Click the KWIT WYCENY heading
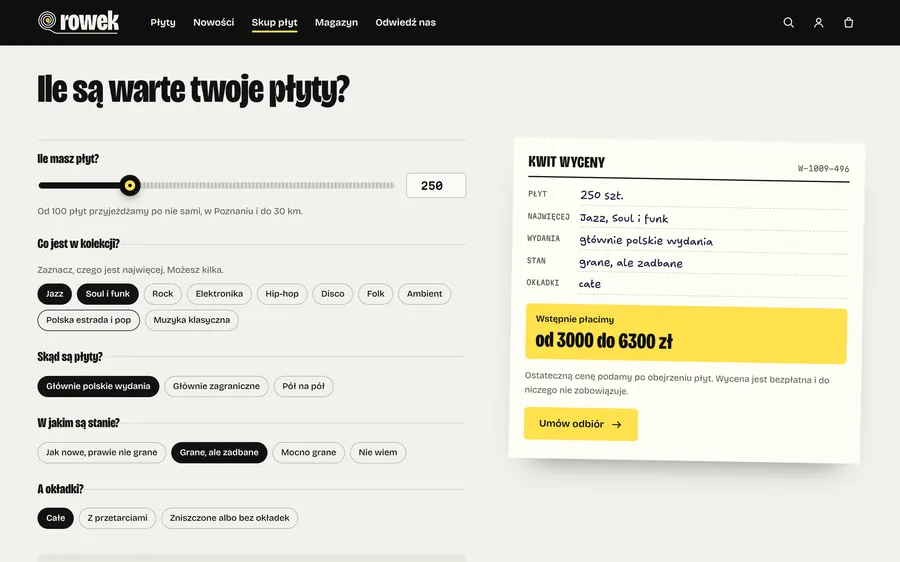 567,162
